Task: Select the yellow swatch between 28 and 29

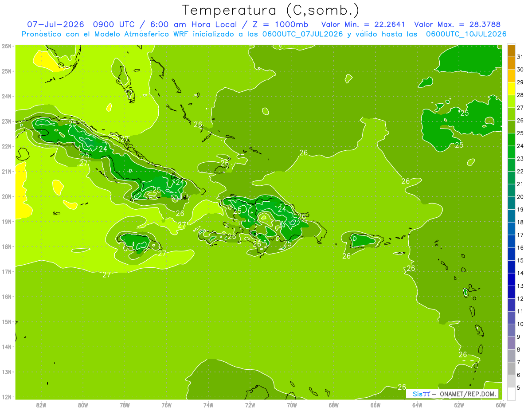Action: pos(511,89)
